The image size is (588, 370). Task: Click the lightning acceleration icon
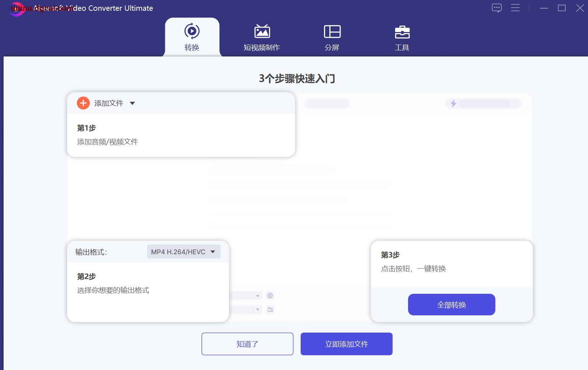pyautogui.click(x=453, y=104)
